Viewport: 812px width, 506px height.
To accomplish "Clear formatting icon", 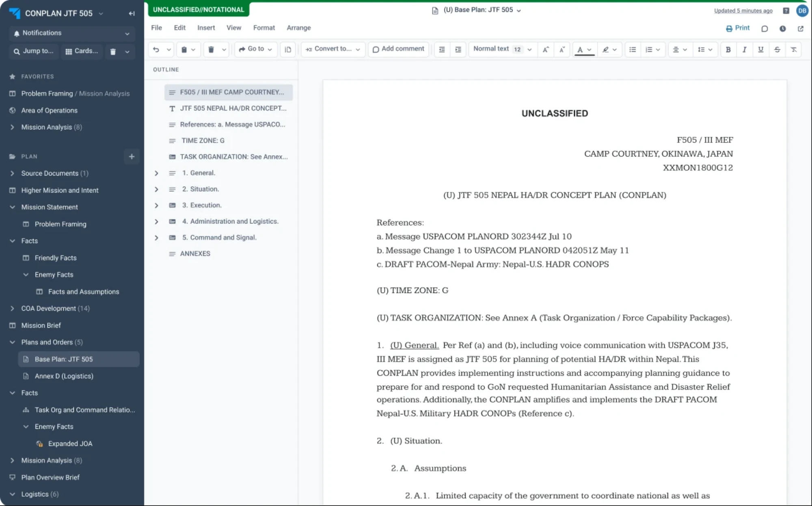I will [x=793, y=50].
